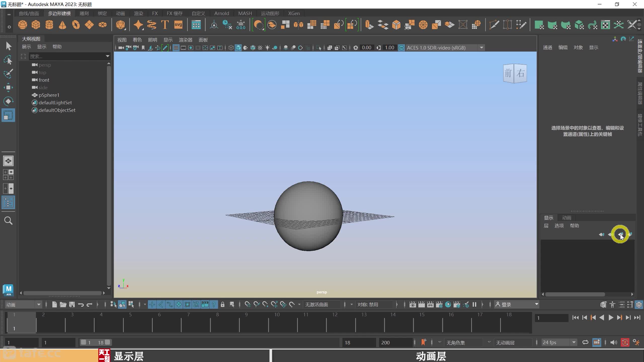Create a polygon plane from shelf
The image size is (644, 362).
[x=89, y=25]
